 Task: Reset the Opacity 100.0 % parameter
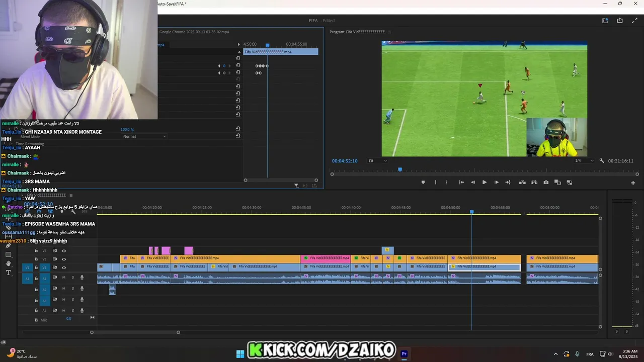[x=238, y=129]
